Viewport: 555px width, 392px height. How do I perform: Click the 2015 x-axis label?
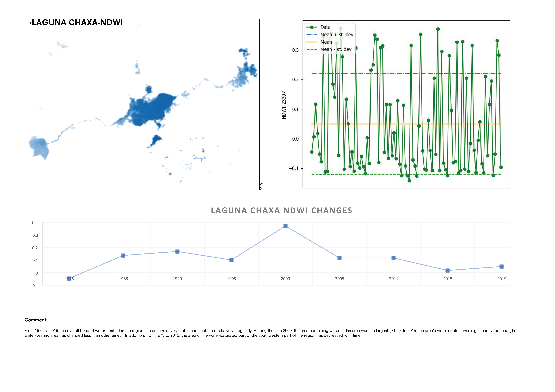[448, 279]
